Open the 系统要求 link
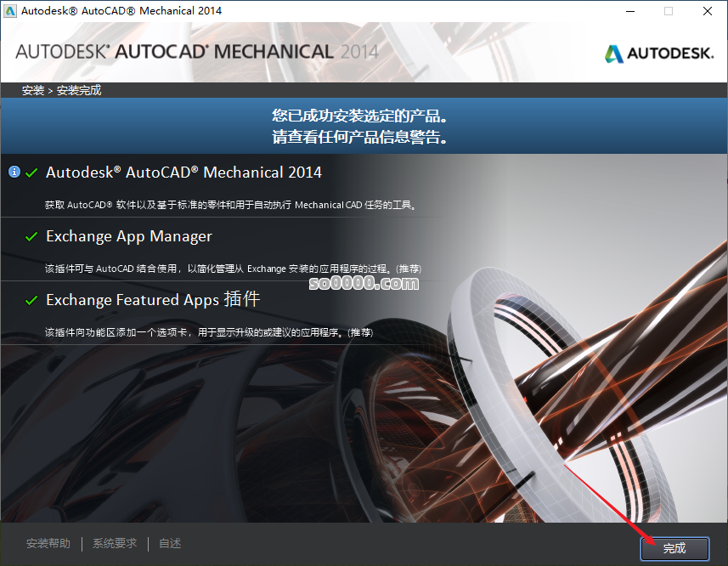The width and height of the screenshot is (728, 566). pos(114,543)
